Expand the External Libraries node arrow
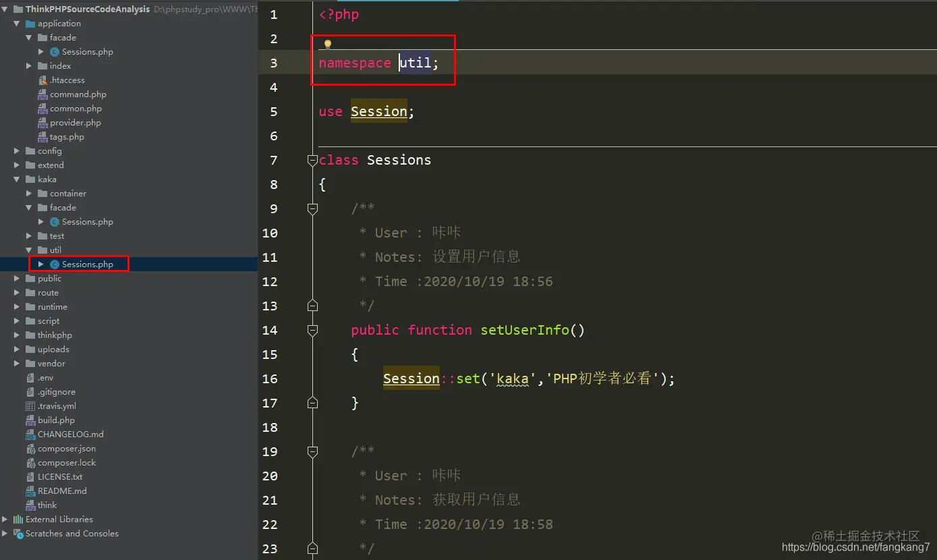937x560 pixels. point(5,520)
